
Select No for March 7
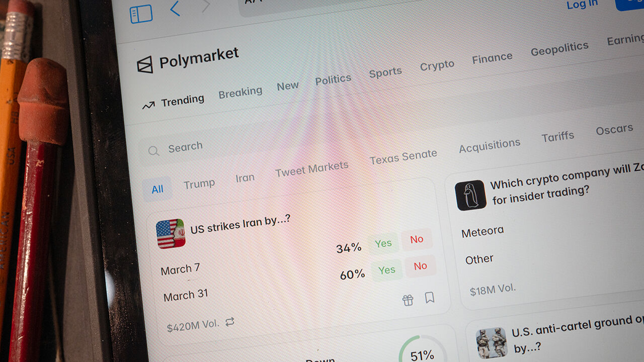tap(417, 239)
